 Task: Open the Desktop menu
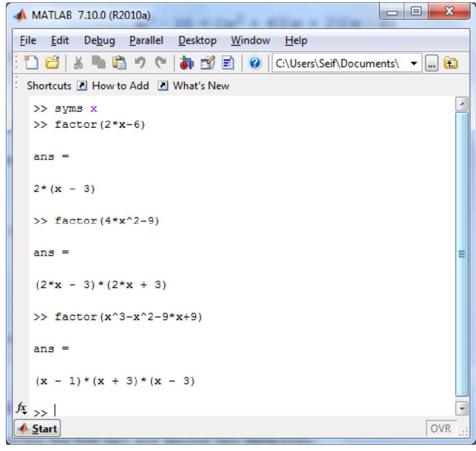tap(198, 41)
